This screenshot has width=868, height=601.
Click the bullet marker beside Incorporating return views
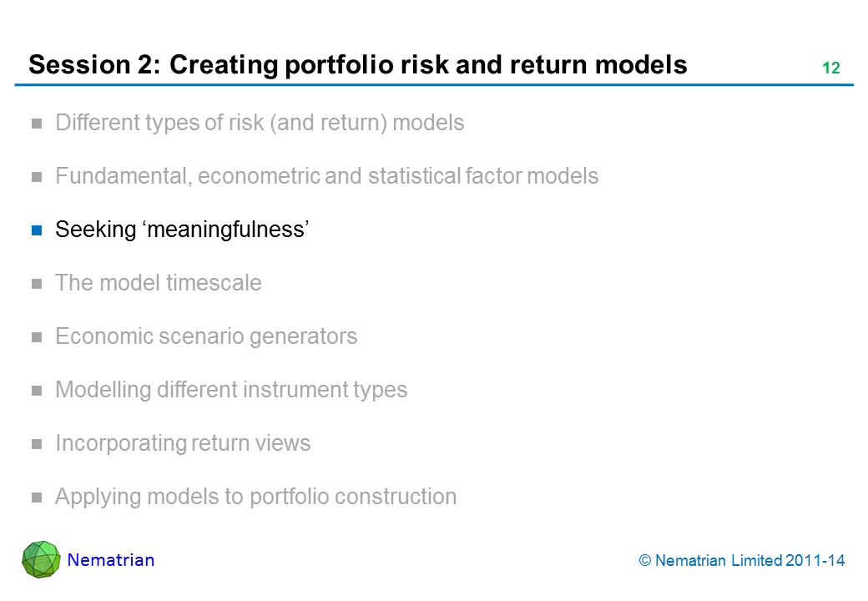37,444
